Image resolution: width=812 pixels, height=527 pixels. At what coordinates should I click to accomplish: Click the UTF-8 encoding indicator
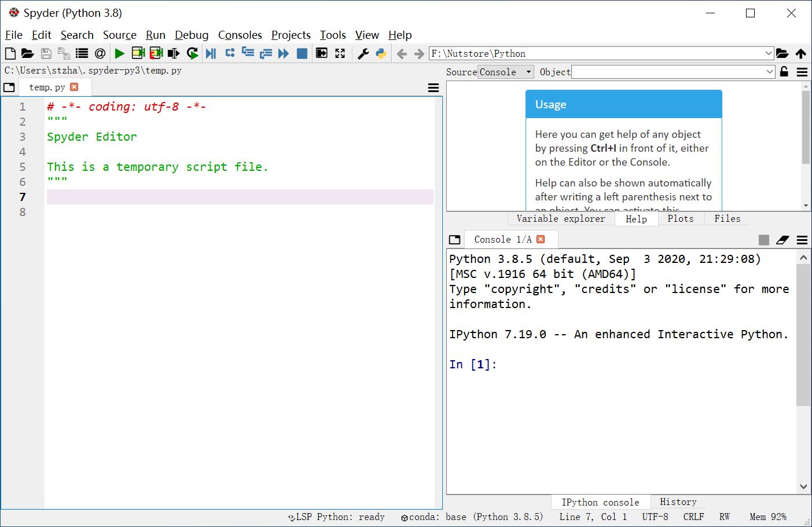point(655,517)
